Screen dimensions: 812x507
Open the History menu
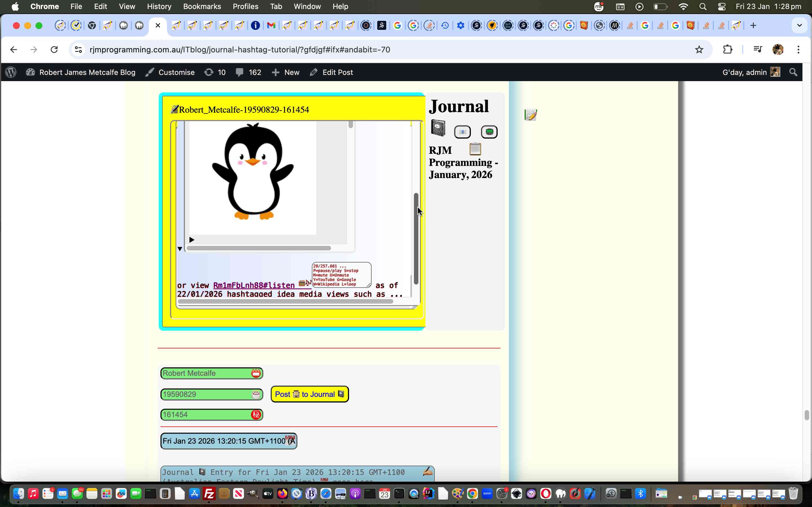tap(159, 6)
